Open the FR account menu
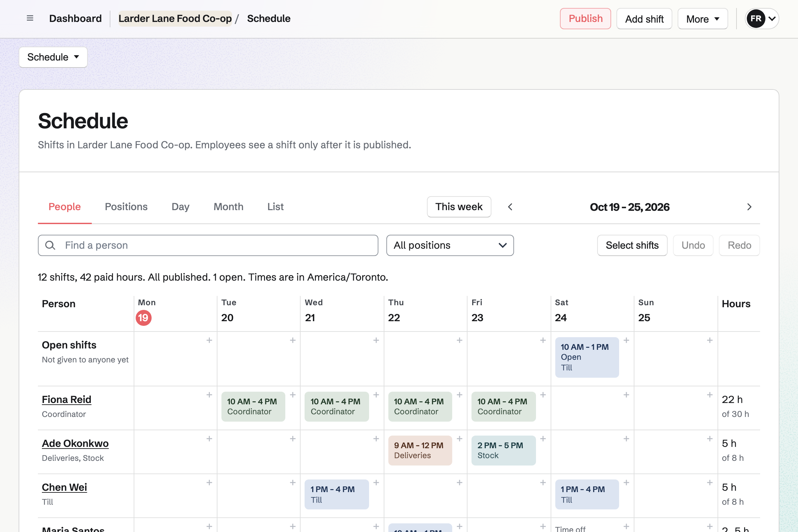The height and width of the screenshot is (532, 798). tap(762, 19)
